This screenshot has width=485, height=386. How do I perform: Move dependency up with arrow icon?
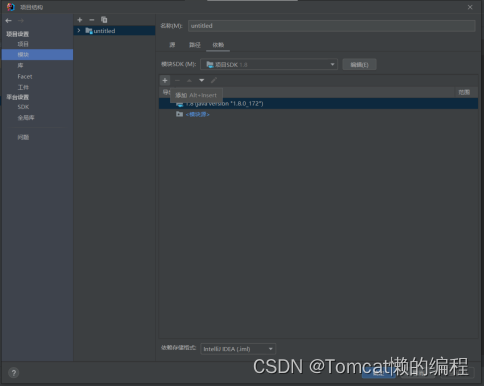[189, 80]
